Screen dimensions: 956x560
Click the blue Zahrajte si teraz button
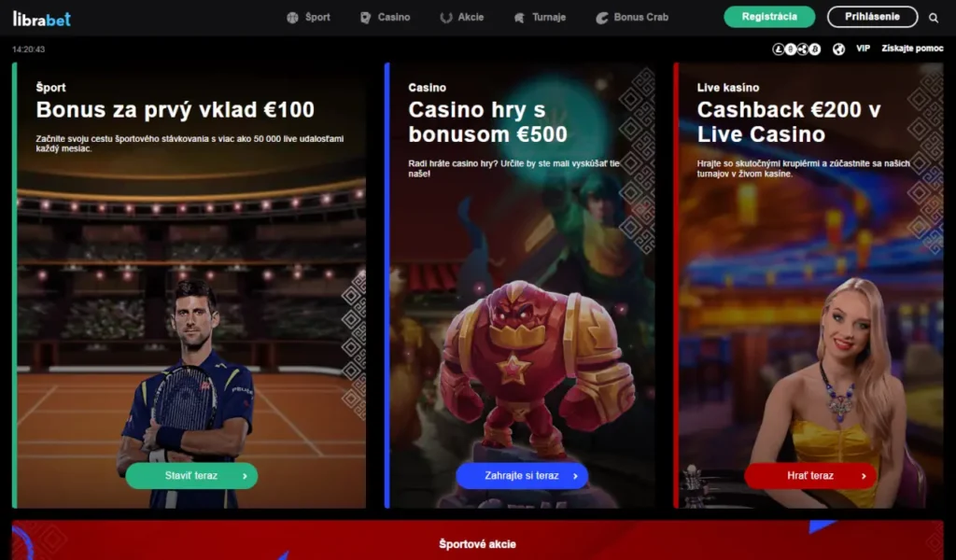522,475
